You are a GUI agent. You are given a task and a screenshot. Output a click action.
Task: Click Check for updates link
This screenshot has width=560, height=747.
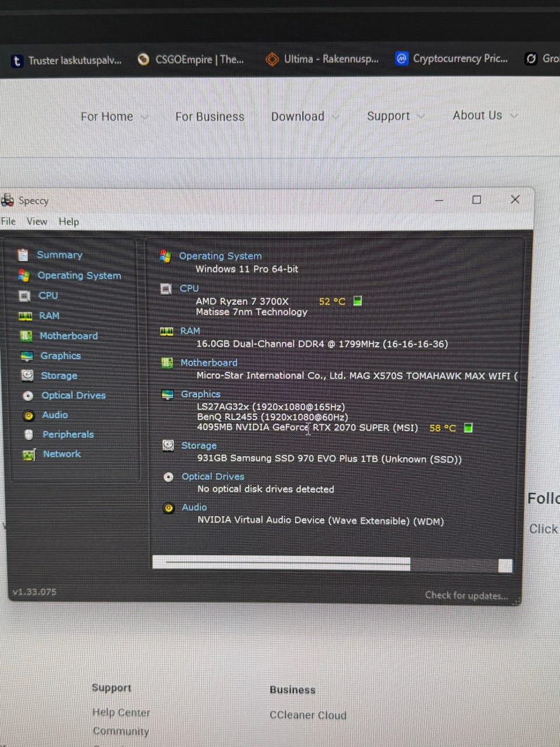point(467,595)
